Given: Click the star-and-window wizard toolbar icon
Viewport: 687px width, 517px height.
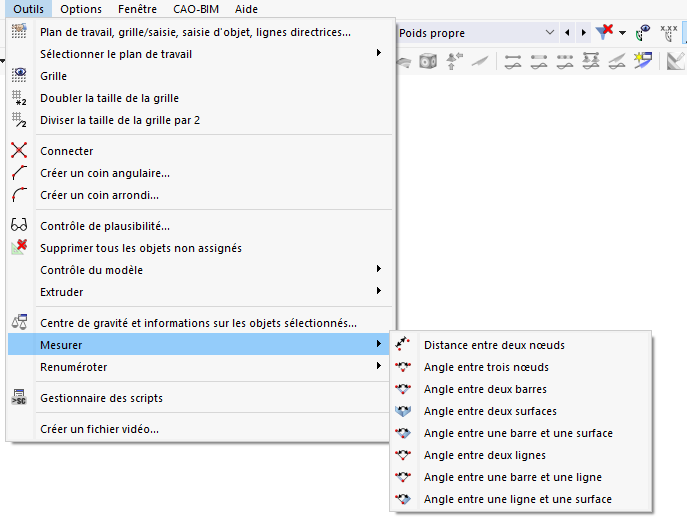Looking at the screenshot, I should [643, 61].
